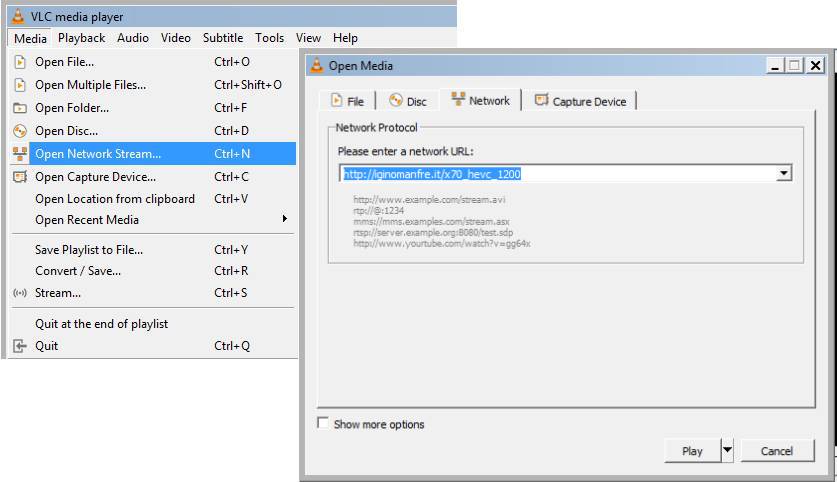This screenshot has width=837, height=482.
Task: Open the Play button dropdown arrow
Action: pos(727,451)
